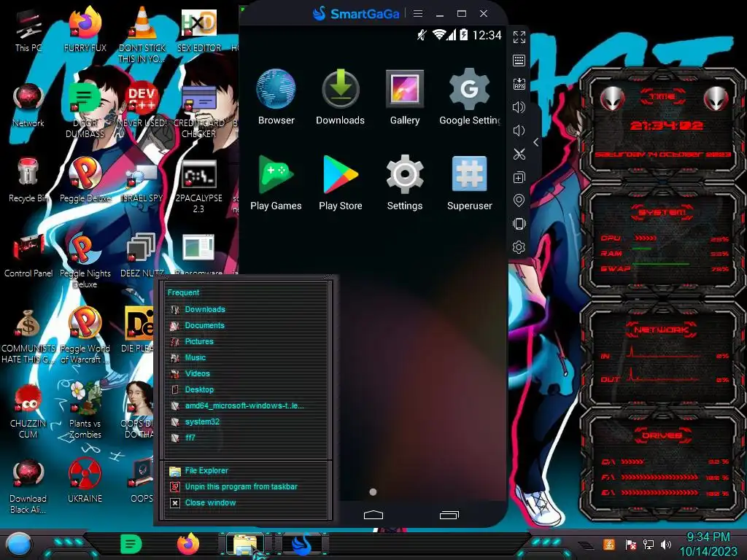Open SmartGaGa hamburger menu
The image size is (747, 560).
coord(418,13)
